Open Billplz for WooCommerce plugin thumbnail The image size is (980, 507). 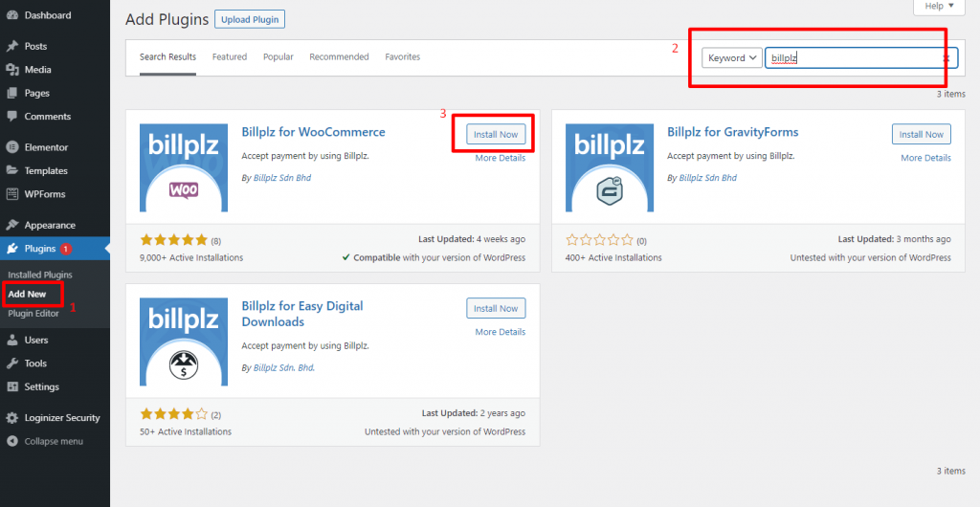(x=184, y=168)
